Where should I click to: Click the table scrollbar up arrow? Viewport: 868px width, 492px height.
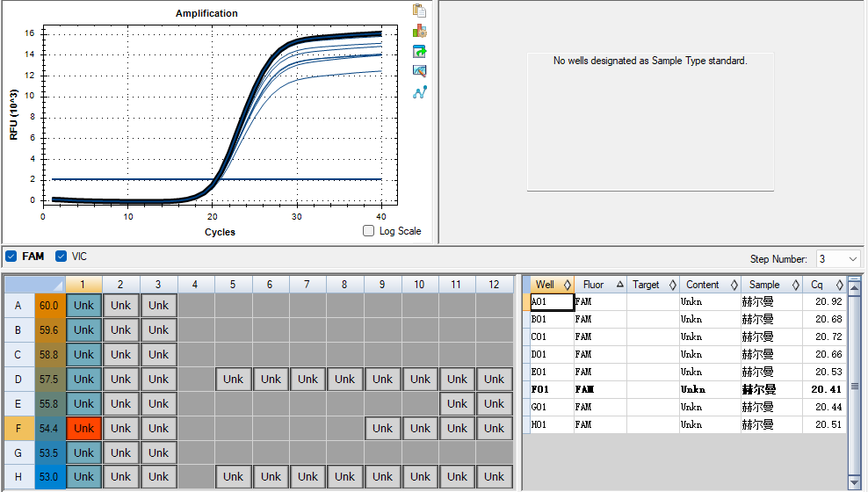854,288
